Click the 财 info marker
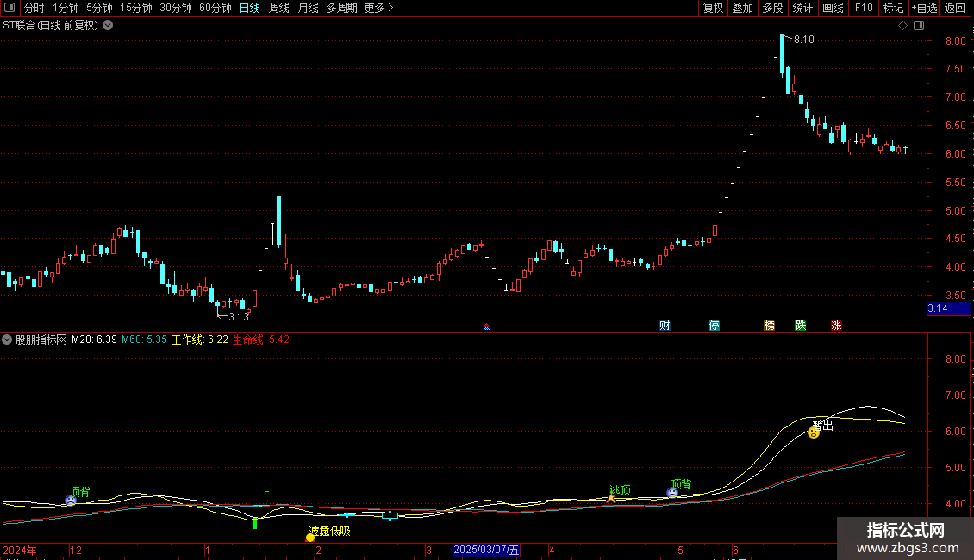The width and height of the screenshot is (974, 560). (x=665, y=326)
